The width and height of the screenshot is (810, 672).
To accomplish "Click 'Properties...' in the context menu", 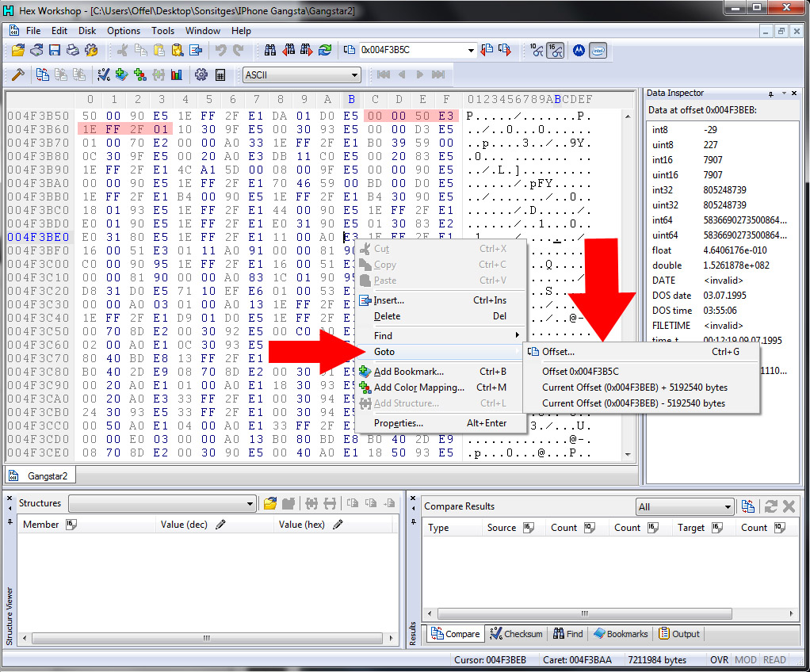I will click(400, 423).
